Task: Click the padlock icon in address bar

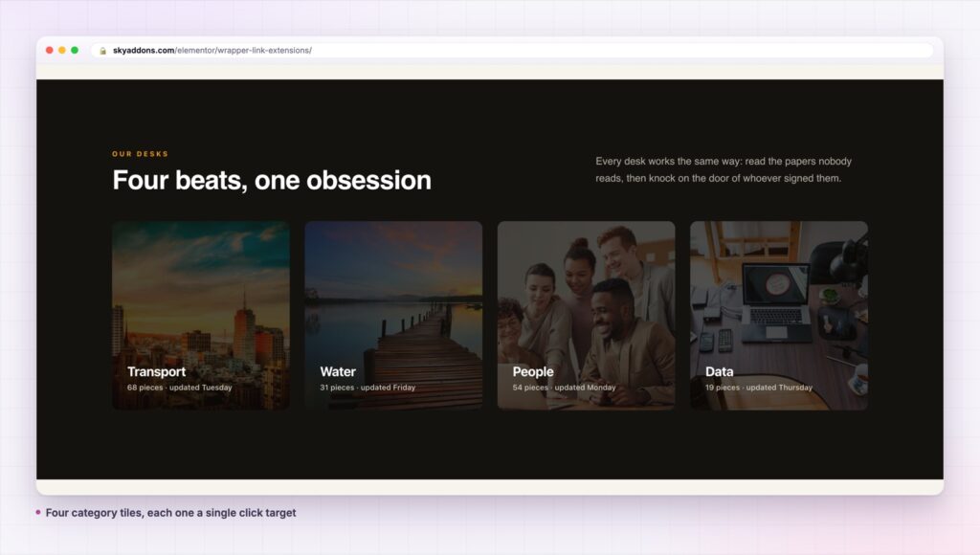Action: click(x=103, y=51)
